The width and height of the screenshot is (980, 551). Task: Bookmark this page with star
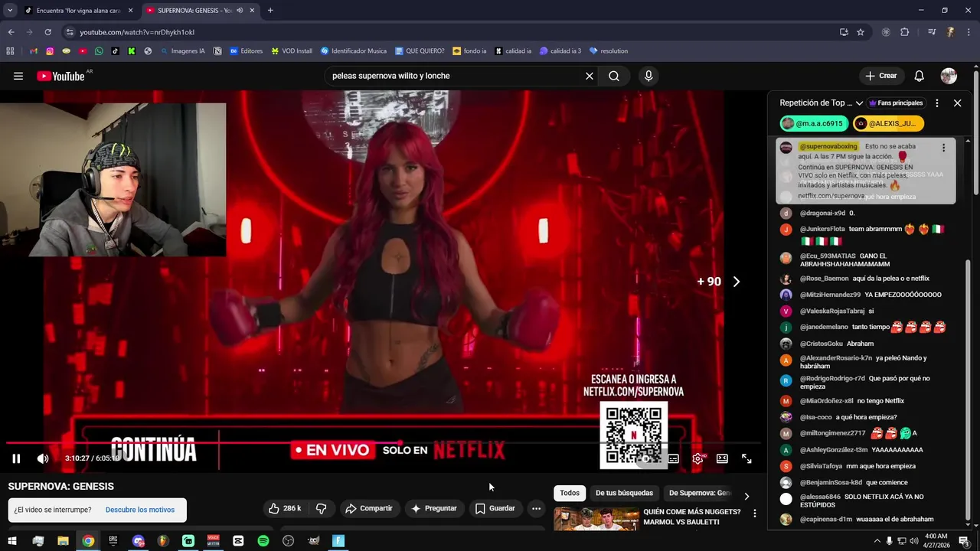click(x=861, y=32)
